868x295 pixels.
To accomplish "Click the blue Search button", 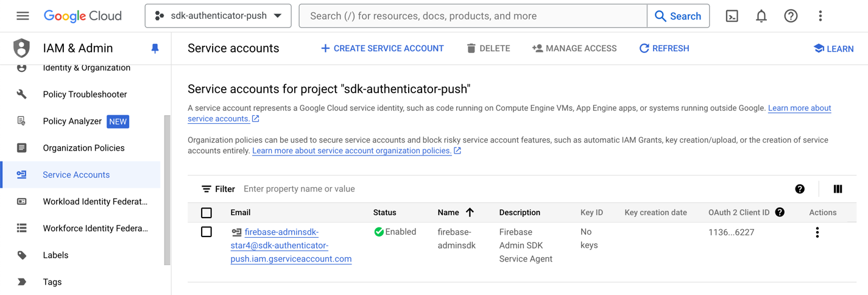I will [x=678, y=16].
